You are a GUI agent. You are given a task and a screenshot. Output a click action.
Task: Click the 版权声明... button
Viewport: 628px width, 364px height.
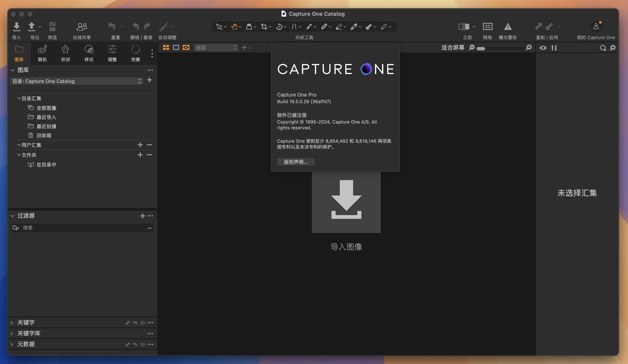point(296,162)
